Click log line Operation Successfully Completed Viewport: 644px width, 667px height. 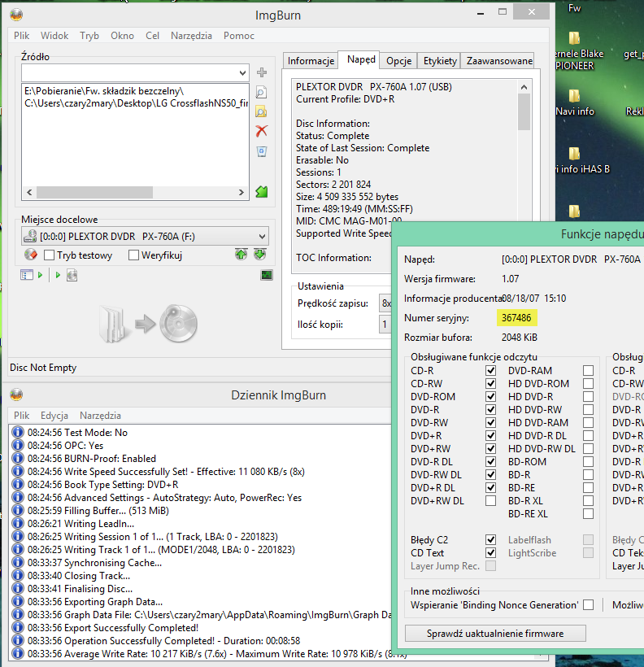(163, 641)
